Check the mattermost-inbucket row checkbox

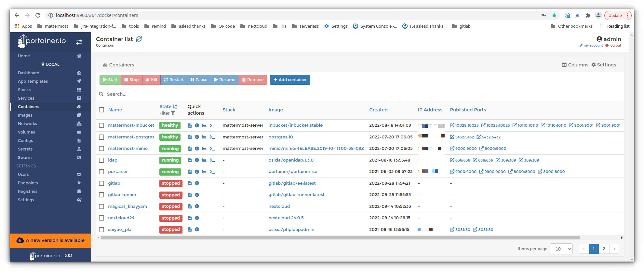coord(101,125)
